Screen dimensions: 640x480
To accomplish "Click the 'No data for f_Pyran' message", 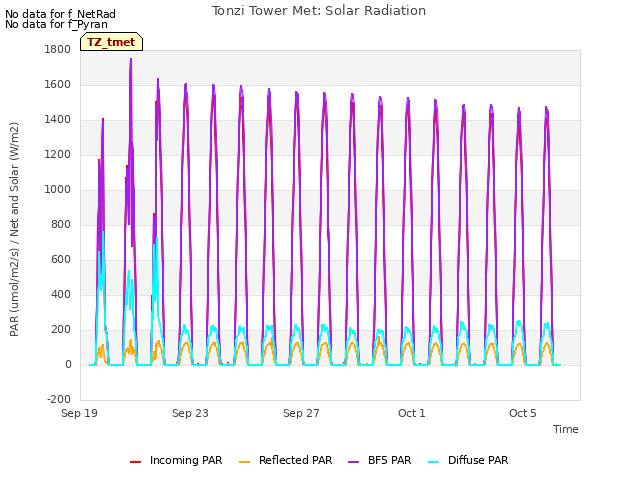I will (56, 24).
